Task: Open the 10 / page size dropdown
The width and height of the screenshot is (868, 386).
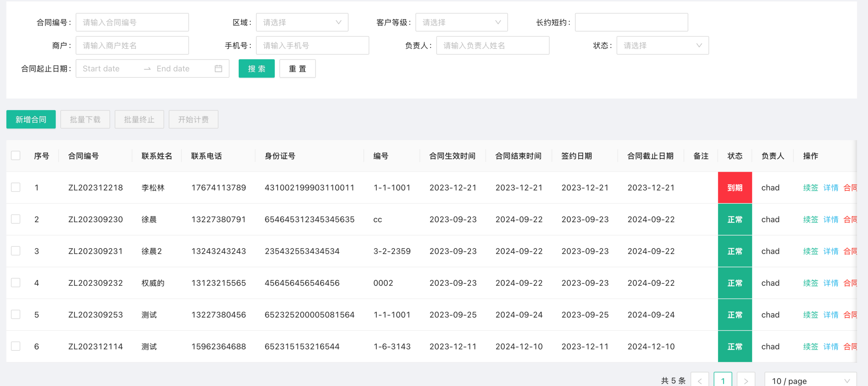Action: coord(810,381)
